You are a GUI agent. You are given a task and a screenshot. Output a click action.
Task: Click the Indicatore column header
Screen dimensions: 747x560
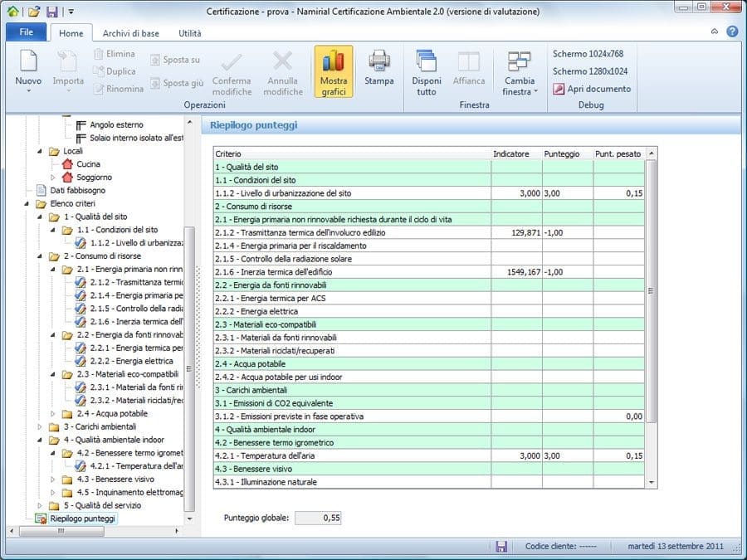516,153
